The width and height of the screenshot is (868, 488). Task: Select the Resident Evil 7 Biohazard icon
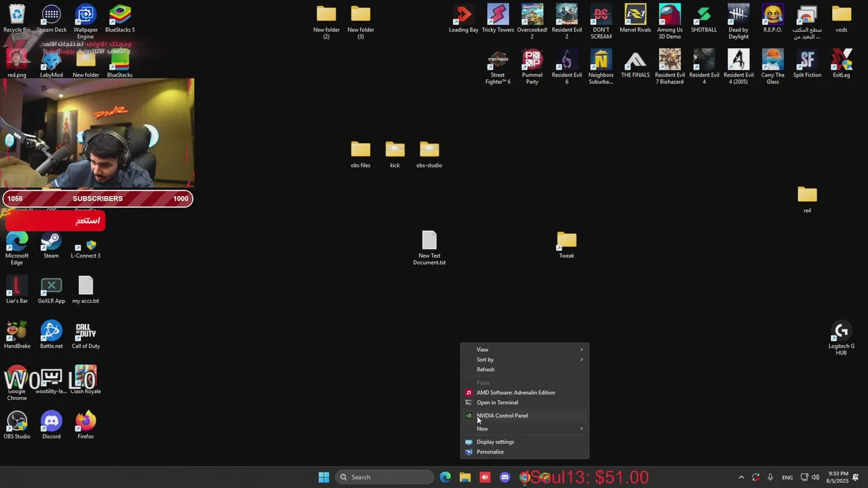click(x=670, y=67)
